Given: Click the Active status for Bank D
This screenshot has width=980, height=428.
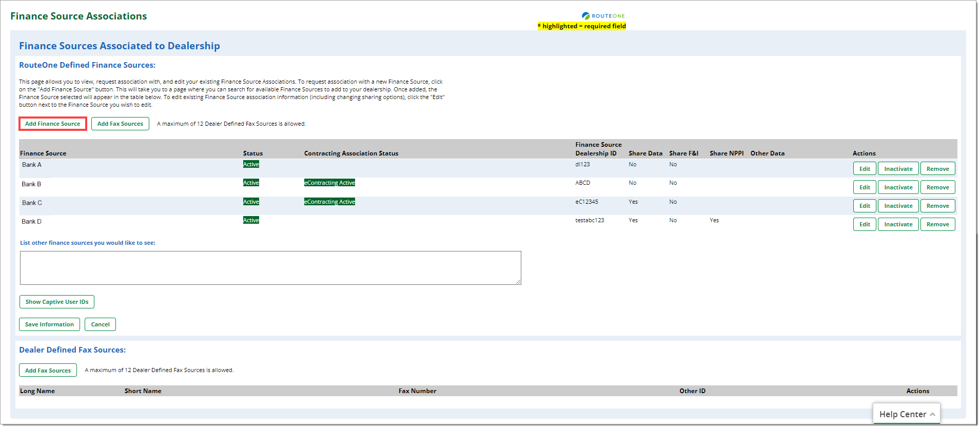Looking at the screenshot, I should tap(251, 220).
